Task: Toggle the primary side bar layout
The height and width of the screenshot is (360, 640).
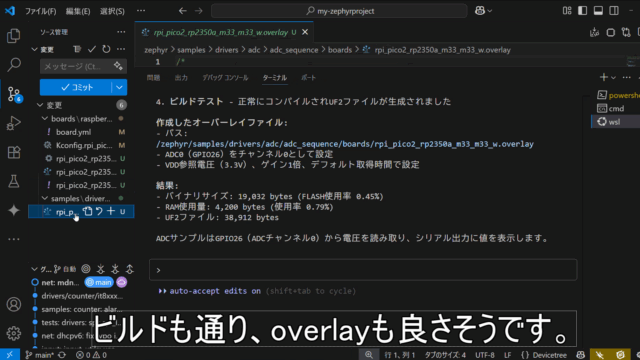Action: point(582,11)
